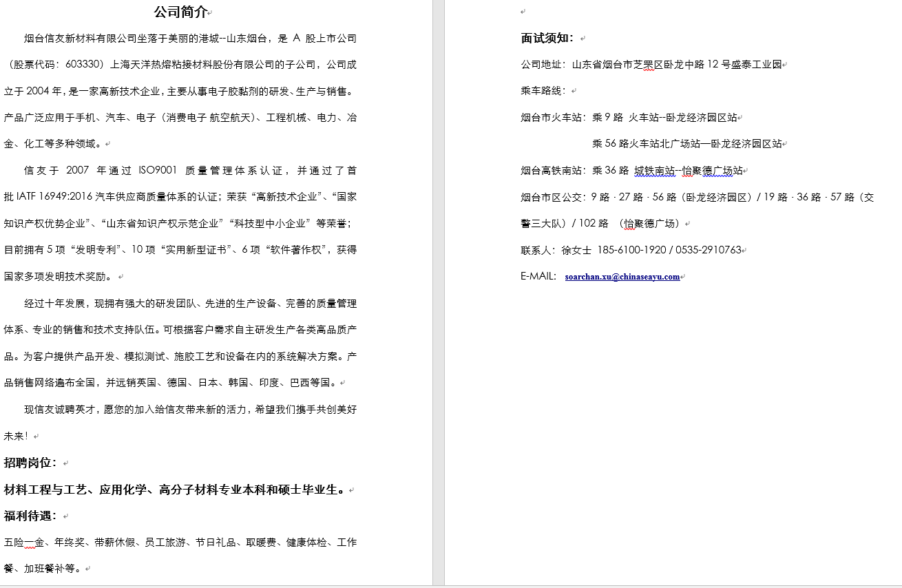Click the 烟台市火车站 route label

[x=553, y=118]
